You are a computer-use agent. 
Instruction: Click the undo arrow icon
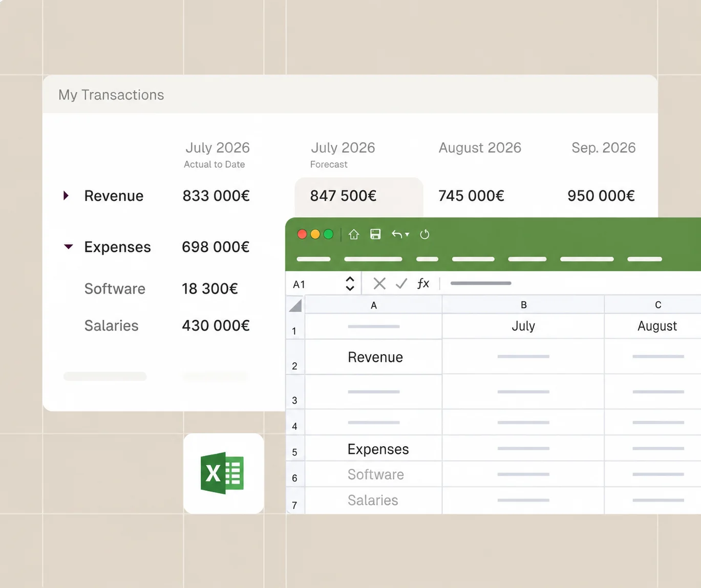(397, 234)
